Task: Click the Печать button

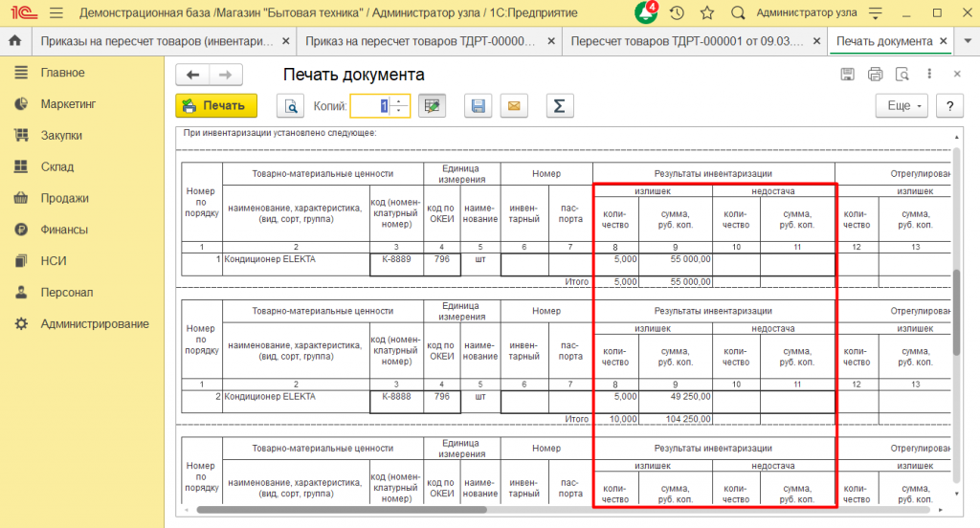Action: 216,105
